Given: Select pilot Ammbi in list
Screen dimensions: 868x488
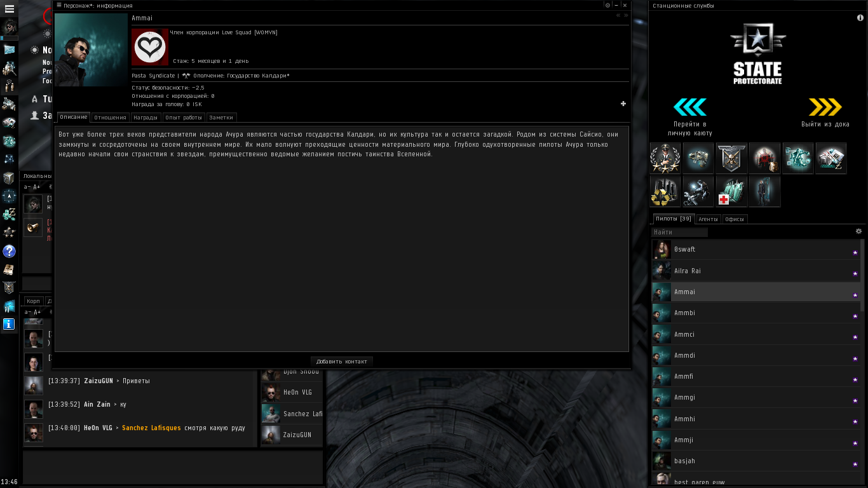Looking at the screenshot, I should point(756,313).
